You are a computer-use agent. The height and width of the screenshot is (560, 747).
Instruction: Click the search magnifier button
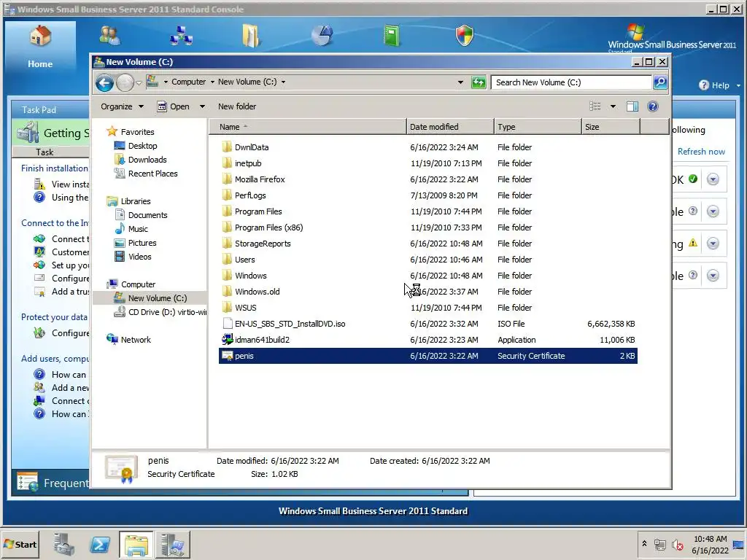pos(660,82)
